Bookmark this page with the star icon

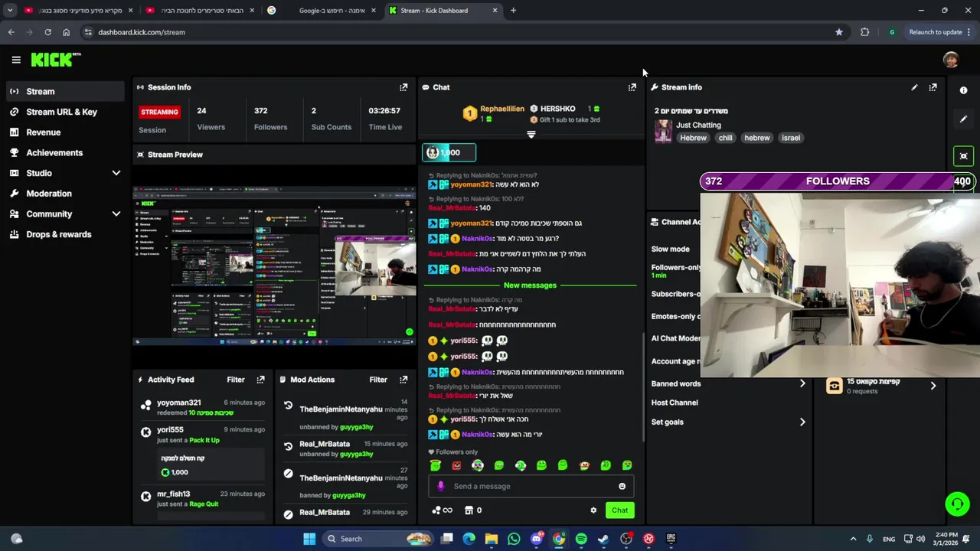pos(839,32)
